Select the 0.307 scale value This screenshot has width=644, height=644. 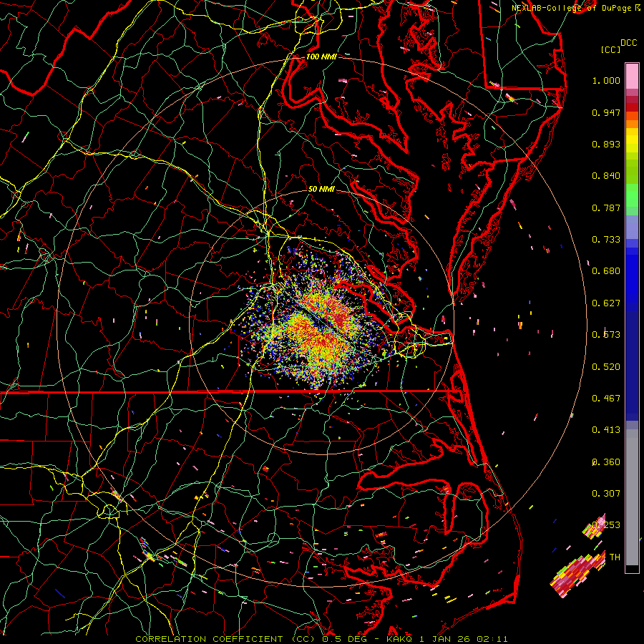tap(606, 494)
